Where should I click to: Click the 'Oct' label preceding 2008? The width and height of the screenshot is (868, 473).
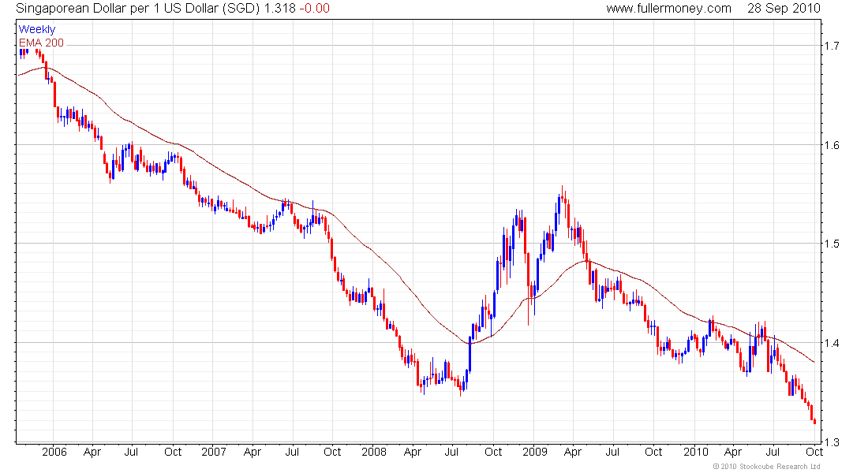[332, 452]
